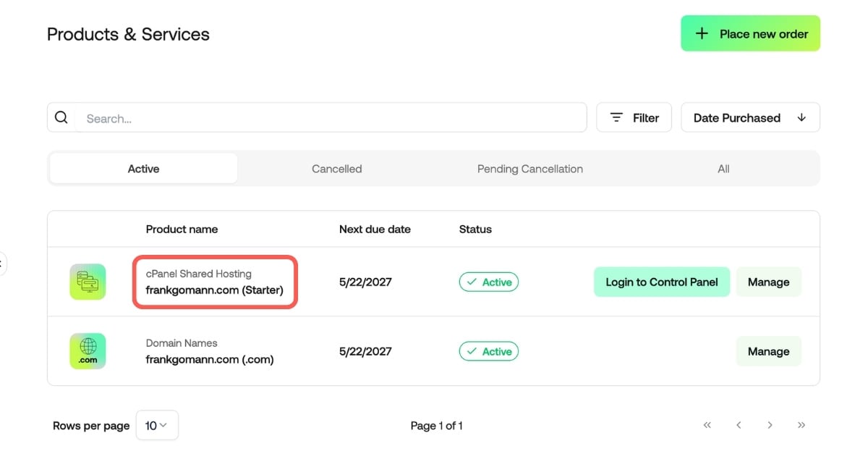Switch to the All tab
868x454 pixels.
723,168
